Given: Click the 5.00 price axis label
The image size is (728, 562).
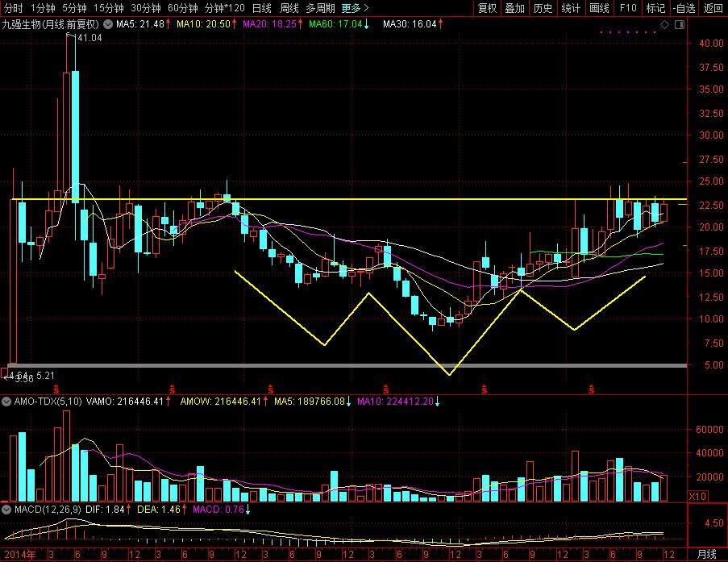Looking at the screenshot, I should pyautogui.click(x=714, y=365).
